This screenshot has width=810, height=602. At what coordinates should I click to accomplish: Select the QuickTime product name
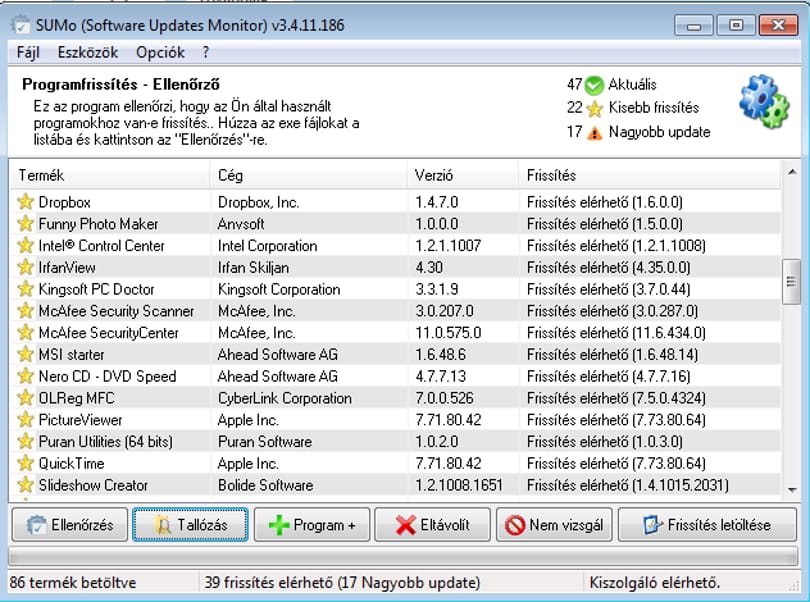pos(71,463)
